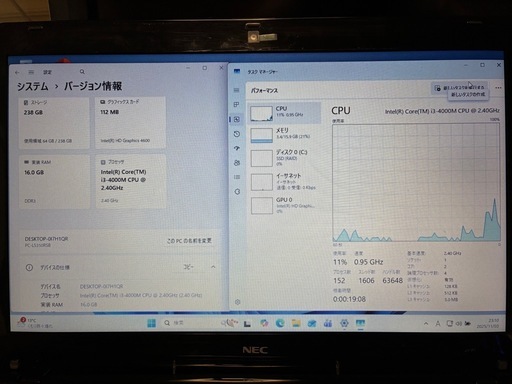Select メモリ in performance list

click(284, 134)
